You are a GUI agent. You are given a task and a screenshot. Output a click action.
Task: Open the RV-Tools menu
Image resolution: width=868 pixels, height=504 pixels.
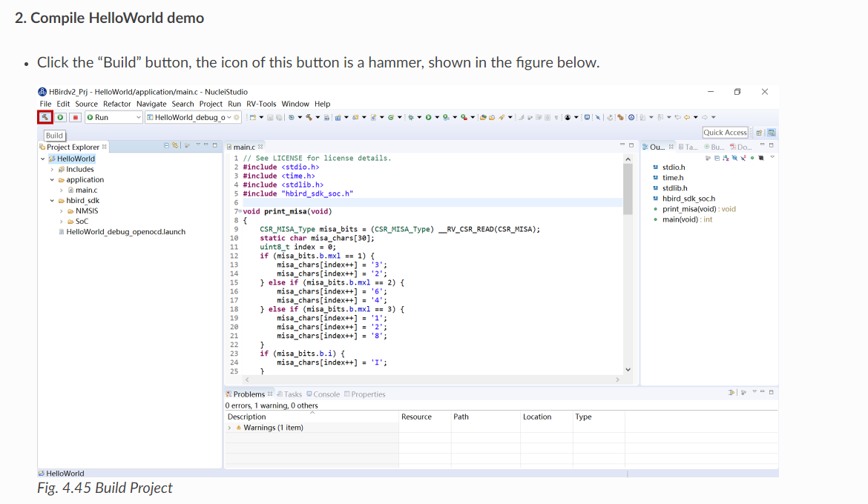pos(261,104)
